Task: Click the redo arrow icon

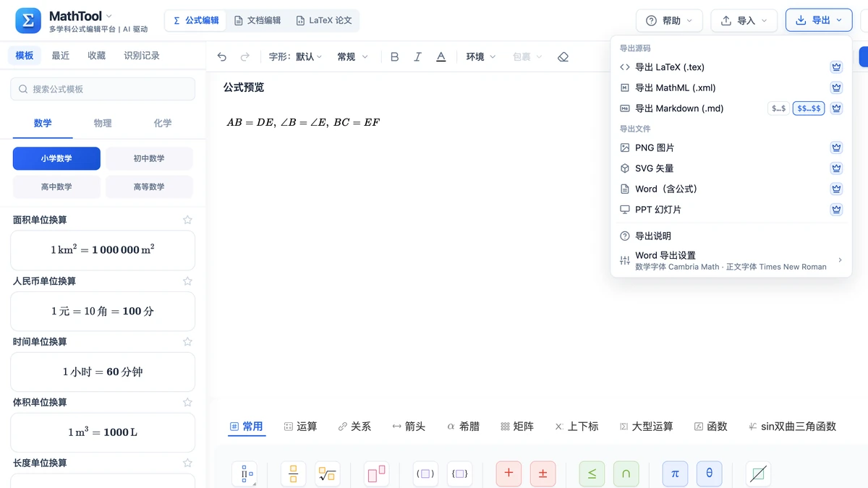Action: pyautogui.click(x=245, y=57)
